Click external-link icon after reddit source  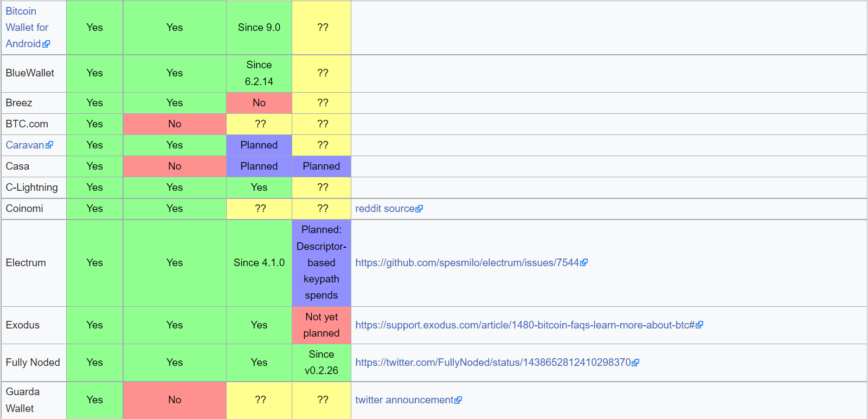tap(419, 209)
